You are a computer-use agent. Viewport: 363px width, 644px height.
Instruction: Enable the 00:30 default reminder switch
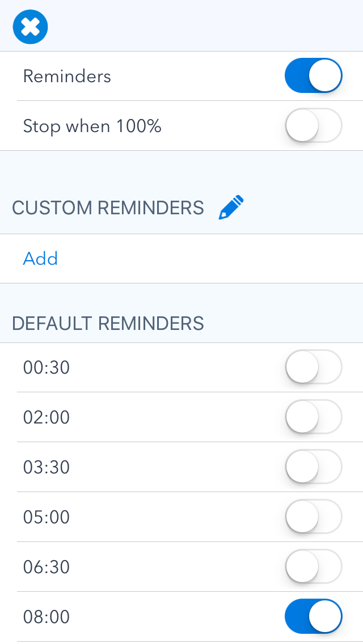click(313, 367)
